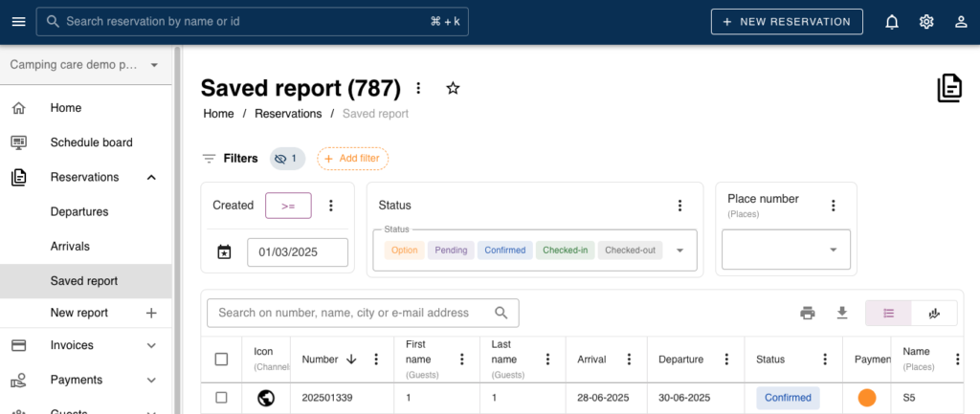Click the notifications bell icon
The height and width of the screenshot is (414, 980).
892,22
